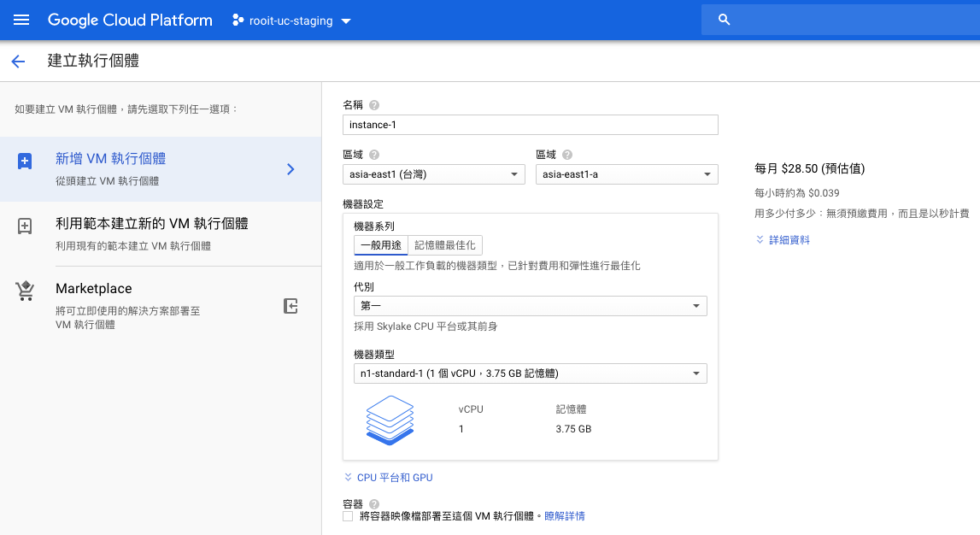Click the chevron beside 新增 VM 執行個體
This screenshot has width=980, height=535.
click(x=290, y=168)
